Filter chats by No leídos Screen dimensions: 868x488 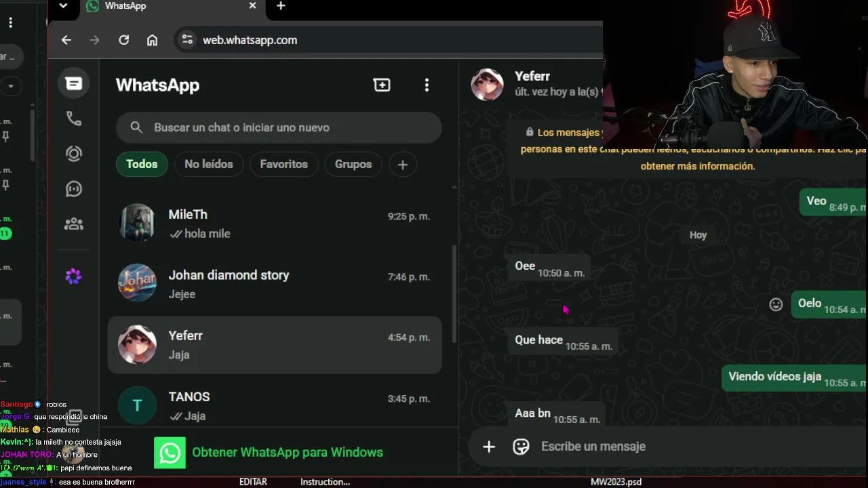pos(209,165)
